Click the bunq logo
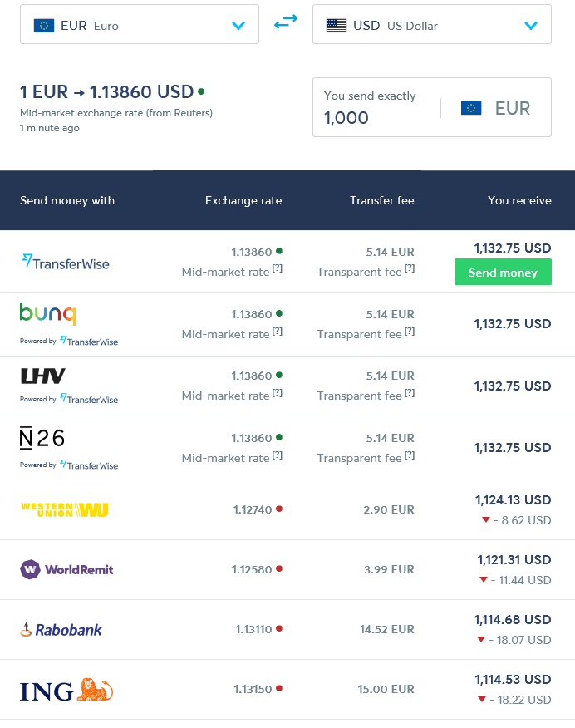This screenshot has height=728, width=575. 47,314
